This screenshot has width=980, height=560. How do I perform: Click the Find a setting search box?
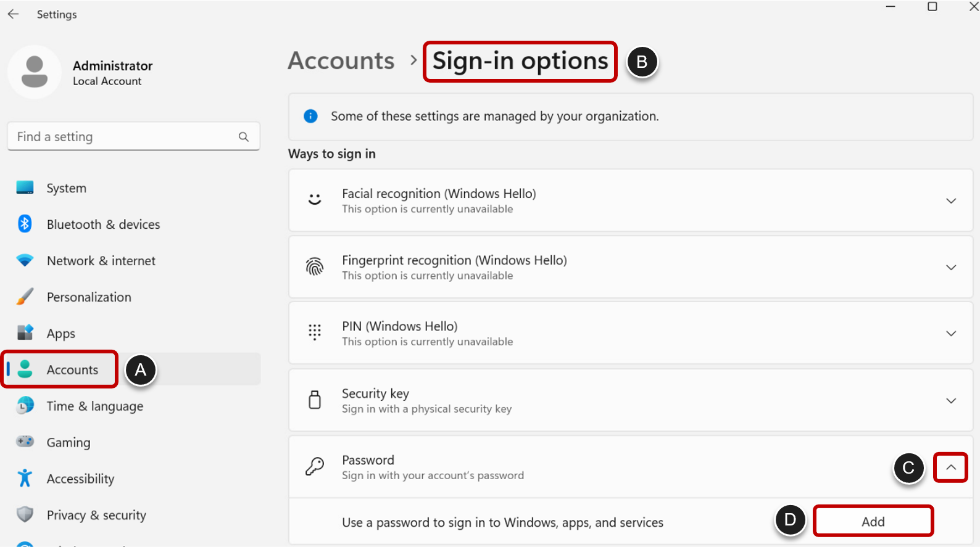point(133,136)
